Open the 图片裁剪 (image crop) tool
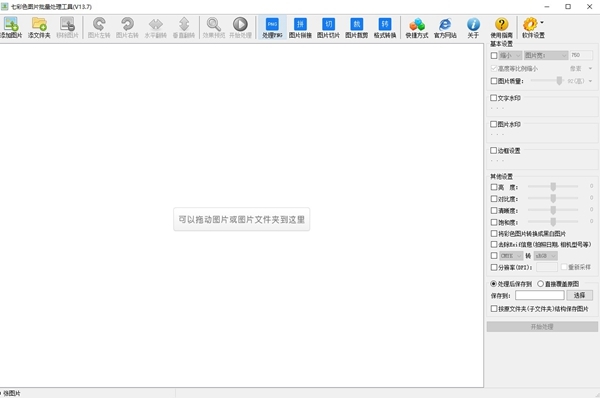The image size is (600, 398). tap(357, 28)
